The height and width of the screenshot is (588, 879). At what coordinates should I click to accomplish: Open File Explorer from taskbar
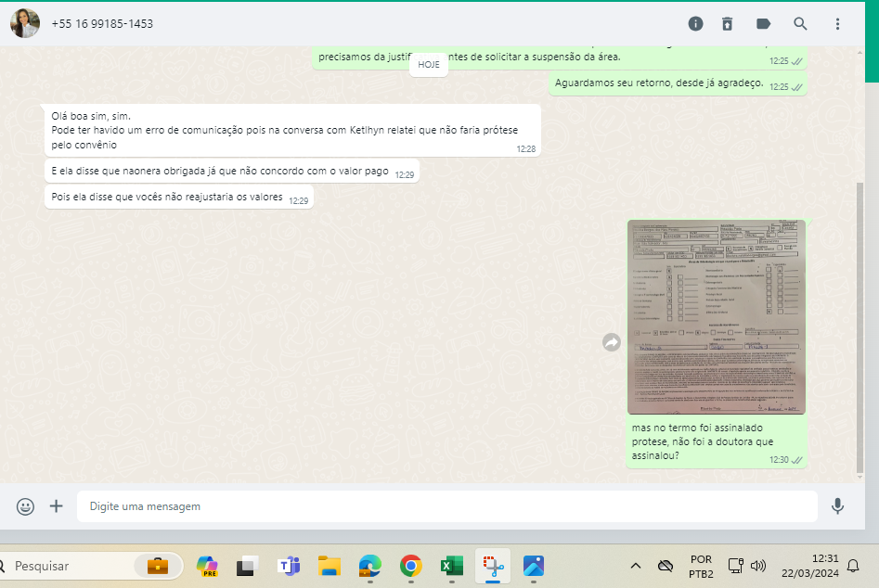(x=330, y=566)
